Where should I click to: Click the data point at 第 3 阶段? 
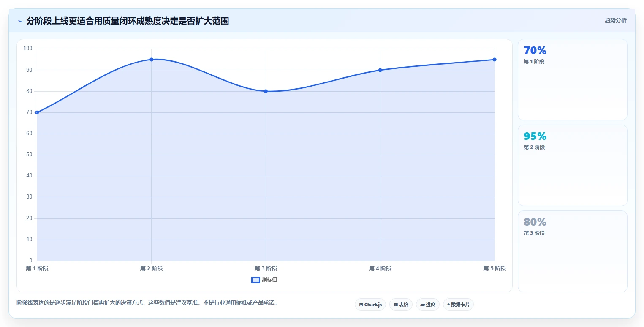coord(266,91)
